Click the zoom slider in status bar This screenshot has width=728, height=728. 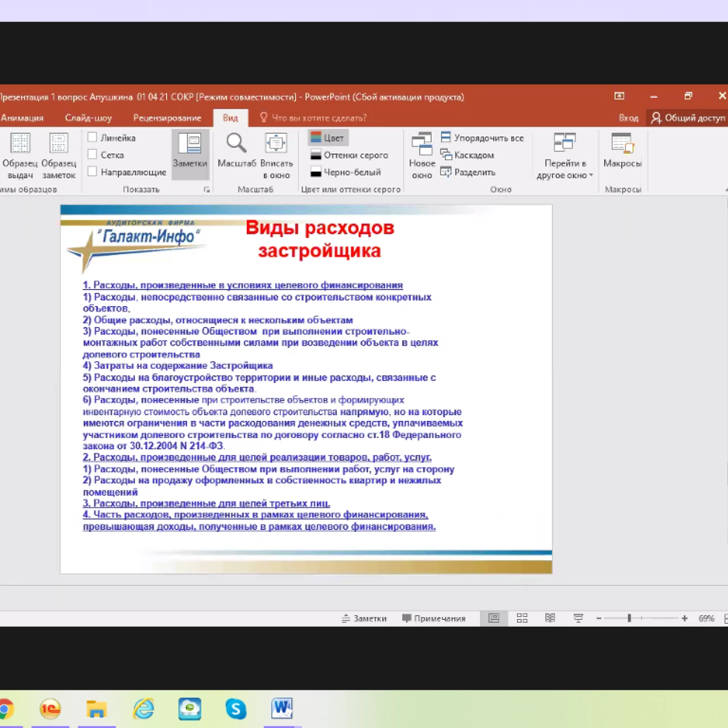(630, 618)
